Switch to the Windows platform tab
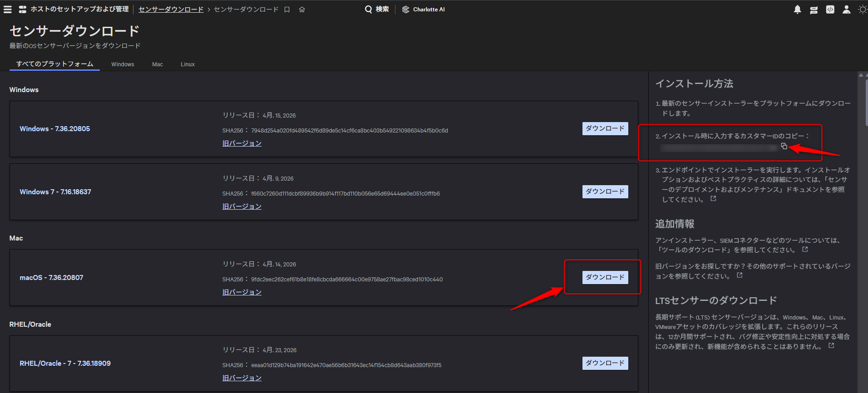 pyautogui.click(x=123, y=64)
